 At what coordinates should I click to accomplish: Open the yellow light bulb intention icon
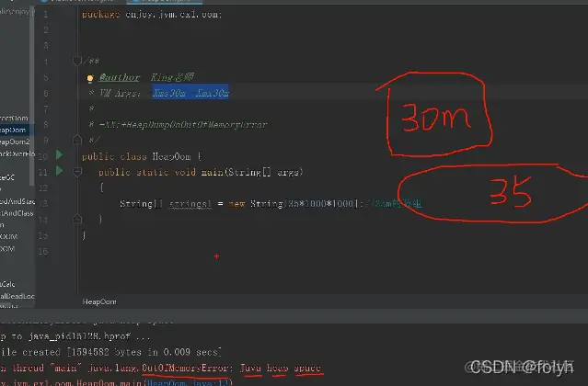point(90,78)
